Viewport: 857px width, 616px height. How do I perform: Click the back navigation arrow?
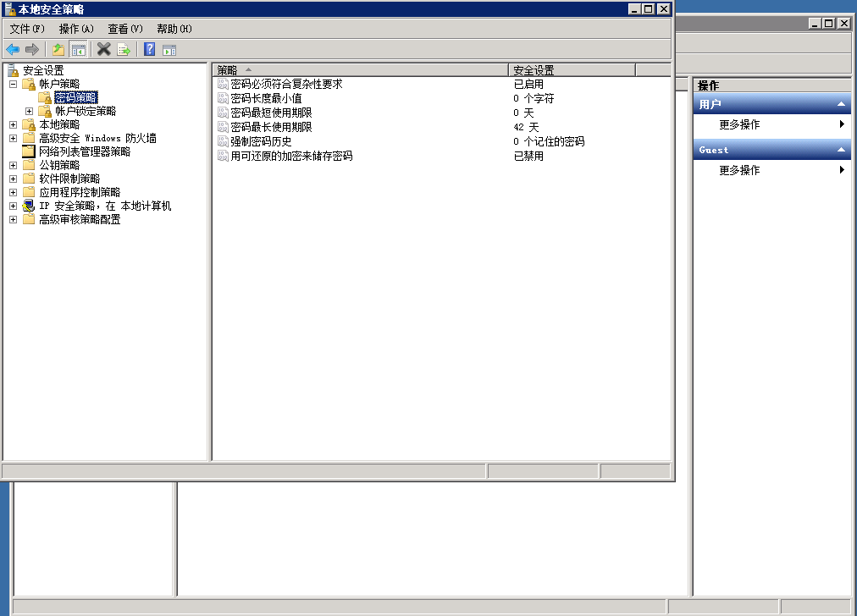point(12,48)
